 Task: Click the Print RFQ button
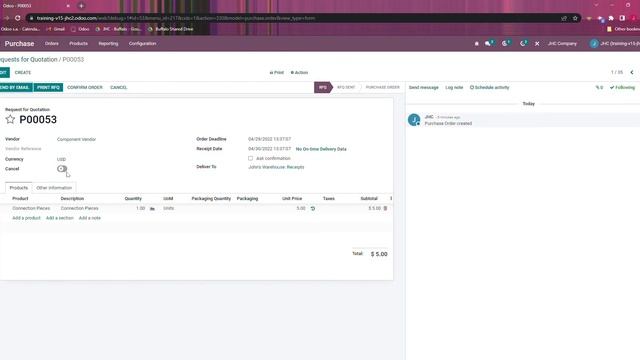[x=48, y=87]
